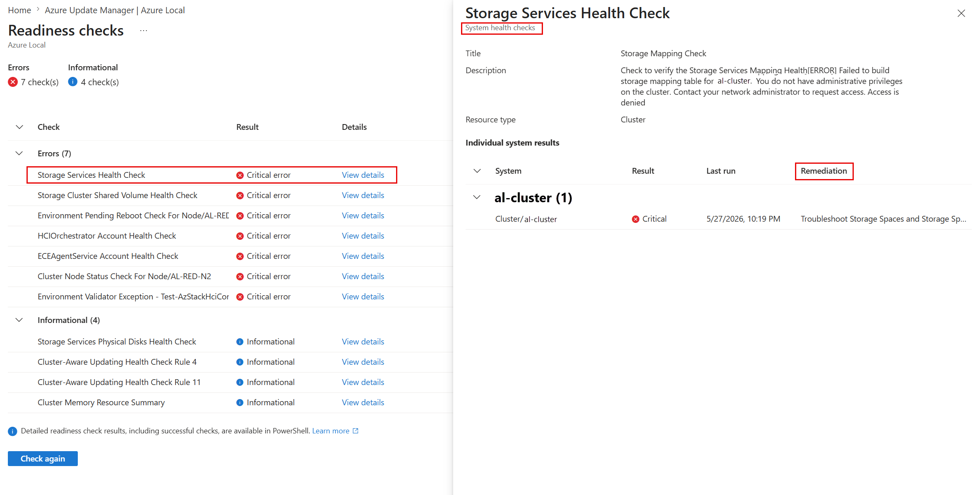The width and height of the screenshot is (980, 495).
Task: Open the Troubleshoot Storage Spaces remediation text
Action: tap(884, 219)
